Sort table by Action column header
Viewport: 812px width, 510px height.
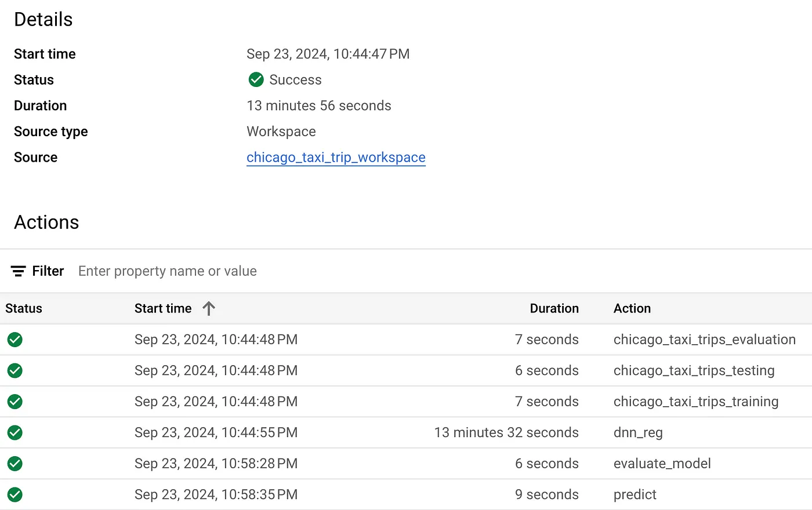632,308
